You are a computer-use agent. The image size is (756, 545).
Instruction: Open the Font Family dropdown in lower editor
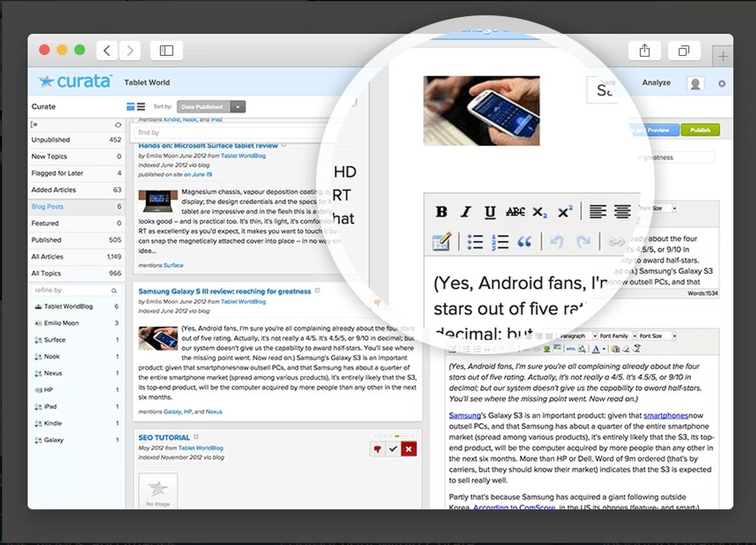pos(617,336)
